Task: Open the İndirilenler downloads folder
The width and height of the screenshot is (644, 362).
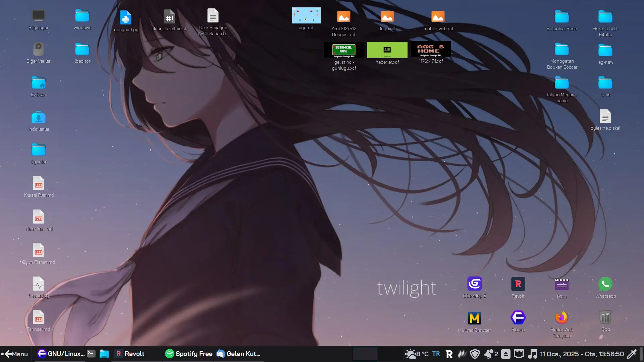Action: (x=39, y=121)
